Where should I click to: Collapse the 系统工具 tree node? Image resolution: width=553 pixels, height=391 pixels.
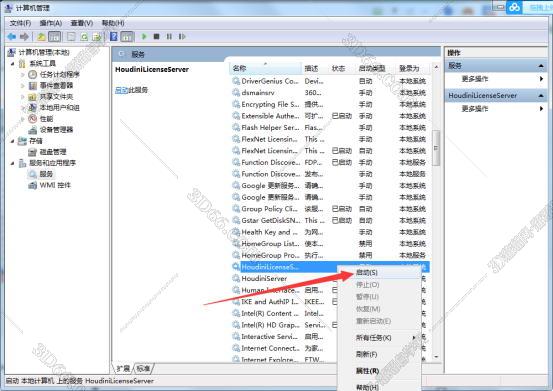click(13, 64)
